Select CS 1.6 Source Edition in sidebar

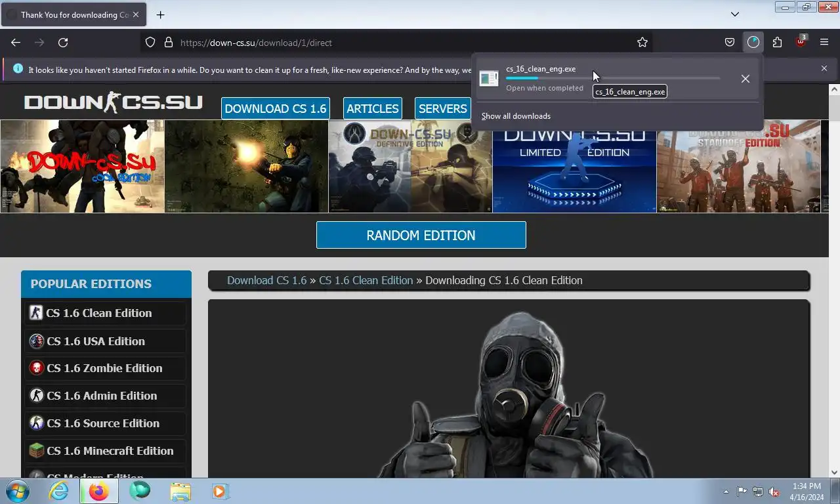106,423
